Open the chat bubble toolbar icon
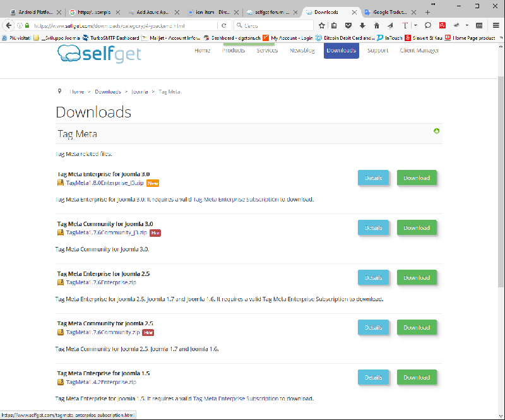Viewport: 505px width, 420px height. [428, 25]
